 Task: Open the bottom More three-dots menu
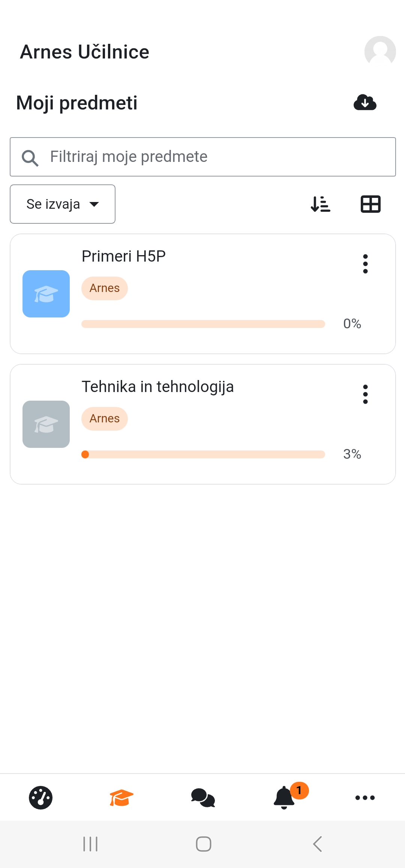click(365, 798)
